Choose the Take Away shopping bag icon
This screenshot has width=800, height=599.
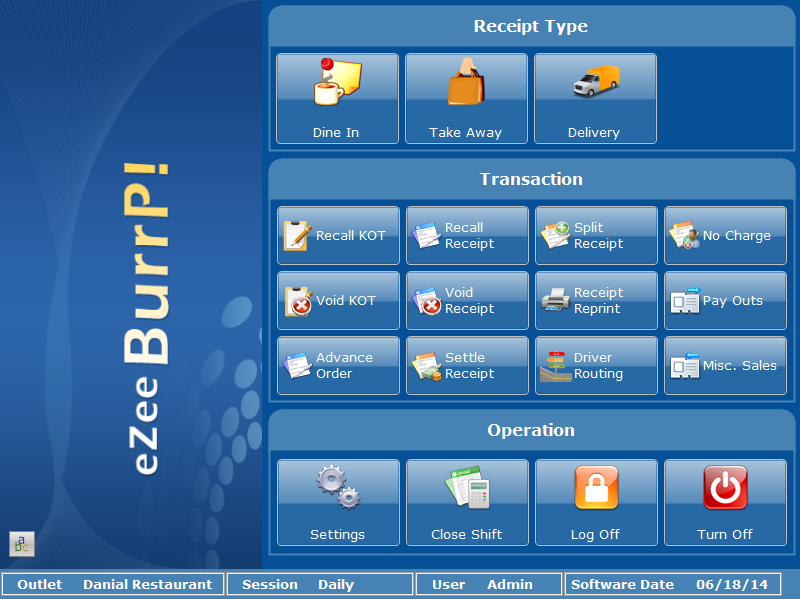[466, 85]
